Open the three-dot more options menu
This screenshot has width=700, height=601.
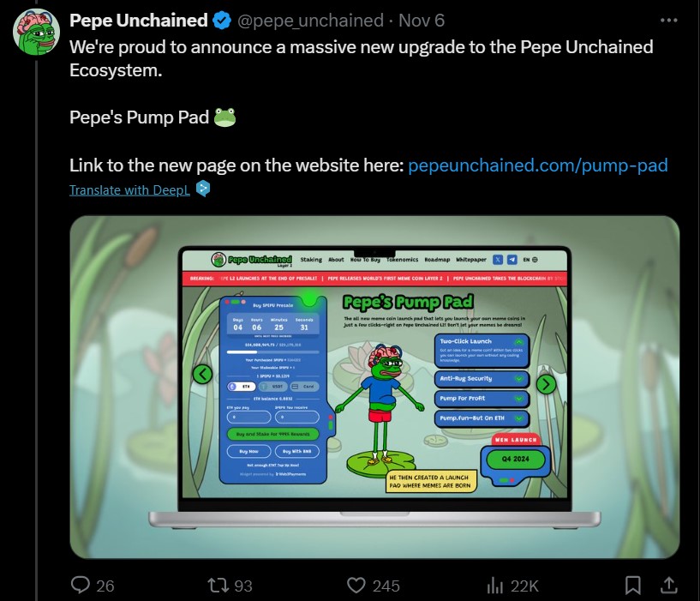[x=669, y=20]
